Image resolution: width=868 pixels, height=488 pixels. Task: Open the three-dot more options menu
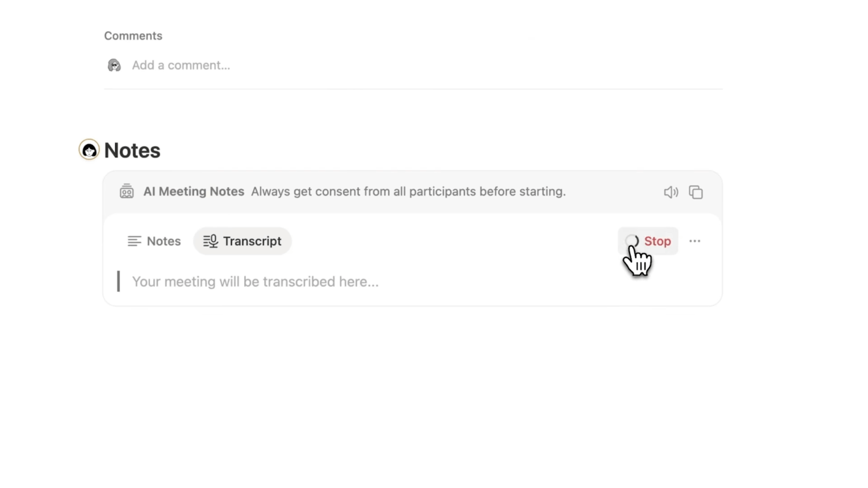[x=695, y=241]
